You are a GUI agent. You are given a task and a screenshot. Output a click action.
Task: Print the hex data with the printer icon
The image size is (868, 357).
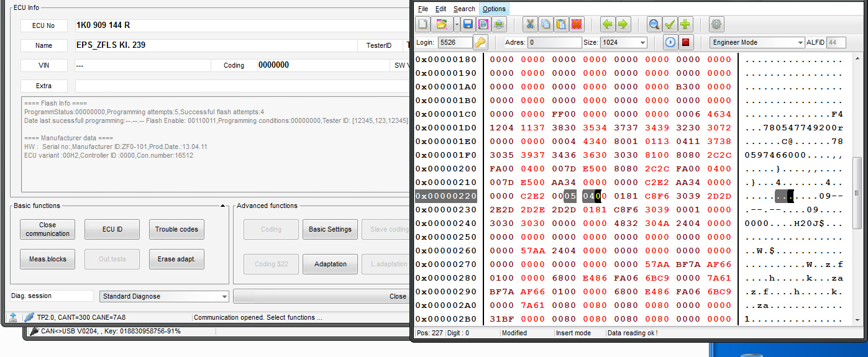click(499, 24)
